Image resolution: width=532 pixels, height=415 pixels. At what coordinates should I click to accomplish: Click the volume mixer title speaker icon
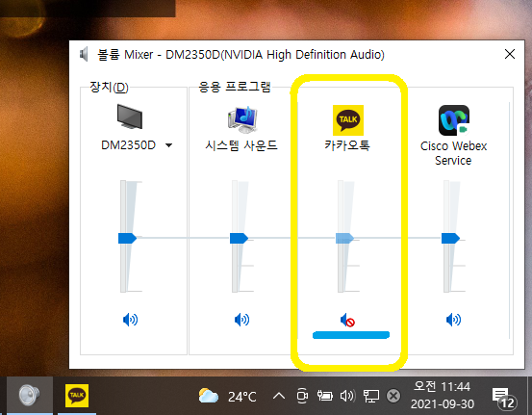[x=84, y=54]
